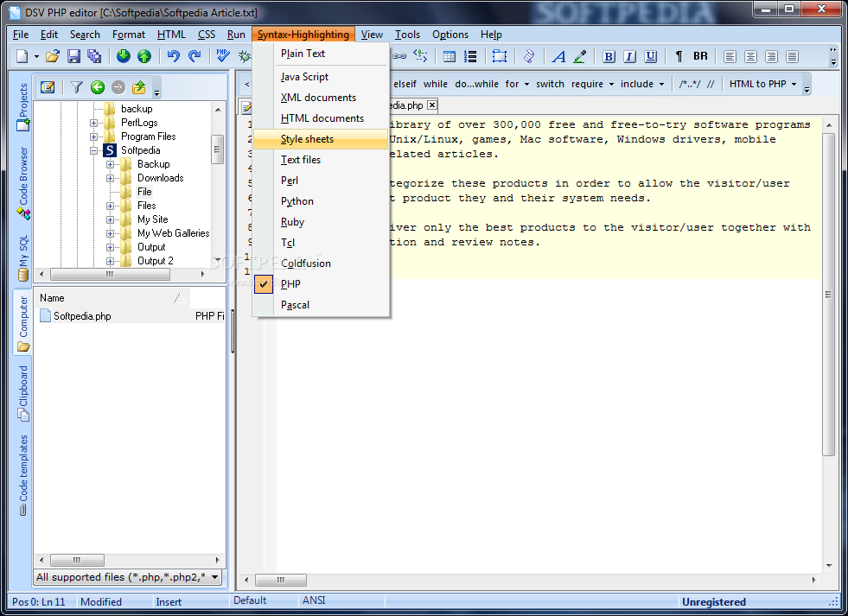Open the HTML to PHP dropdown arrow
The height and width of the screenshot is (616, 848).
[x=794, y=85]
